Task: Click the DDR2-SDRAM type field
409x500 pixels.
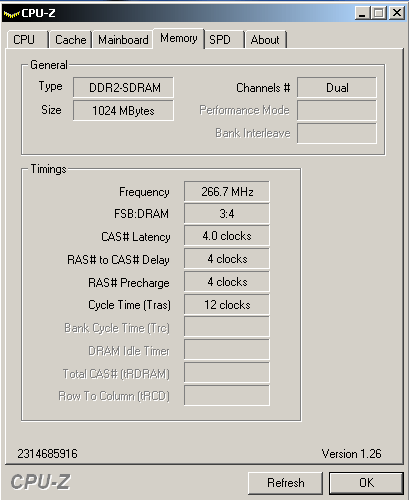Action: point(123,88)
